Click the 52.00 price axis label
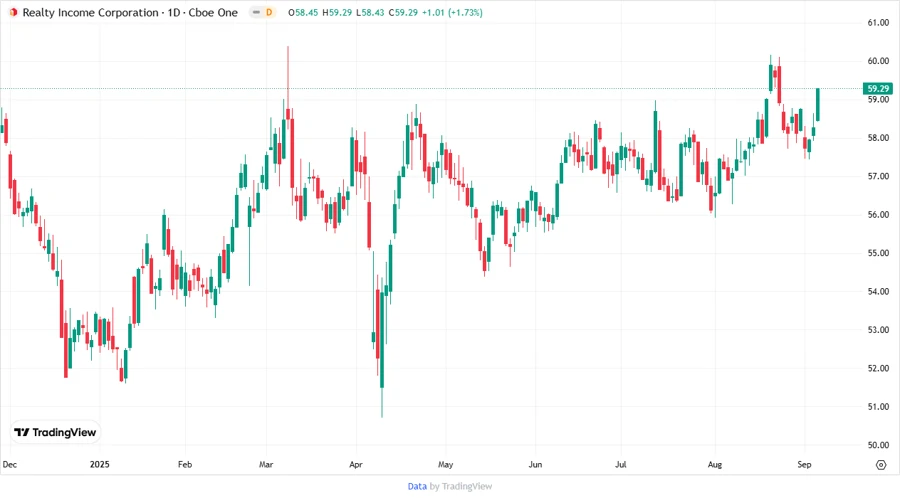This screenshot has width=900, height=498. coord(878,368)
